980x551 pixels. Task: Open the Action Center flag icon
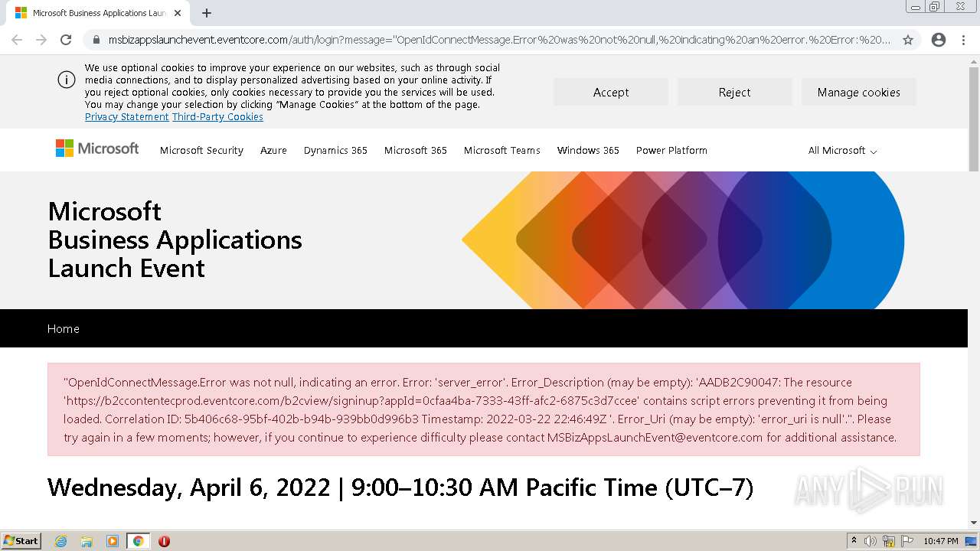point(907,541)
